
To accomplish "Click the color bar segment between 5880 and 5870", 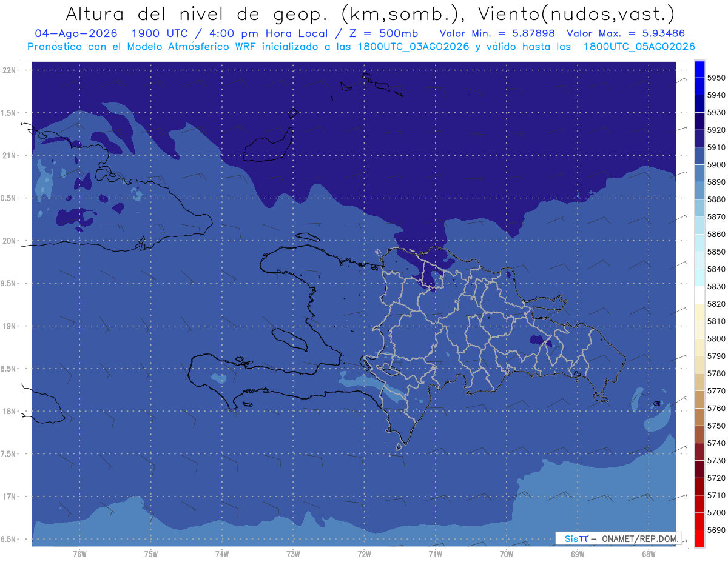I will coord(699,208).
